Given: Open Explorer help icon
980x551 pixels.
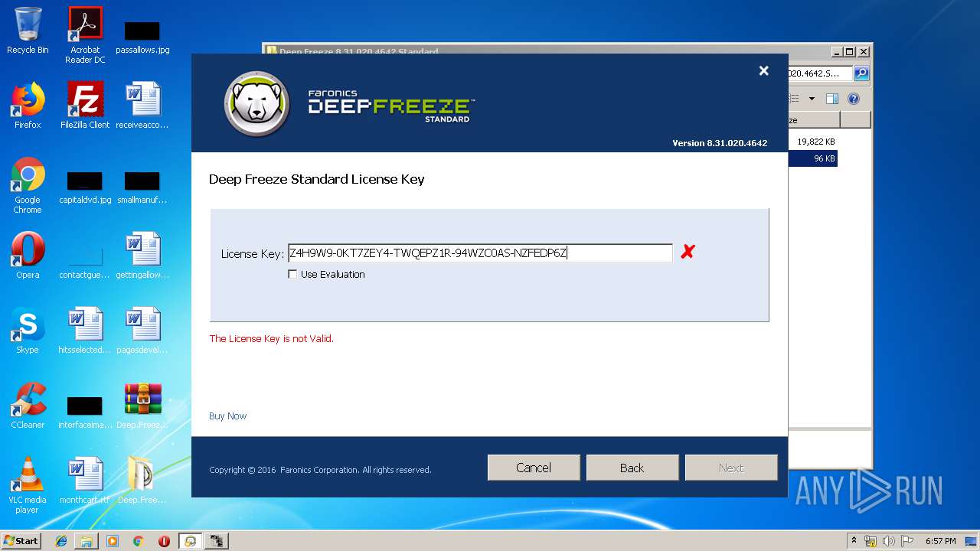Looking at the screenshot, I should pos(854,99).
